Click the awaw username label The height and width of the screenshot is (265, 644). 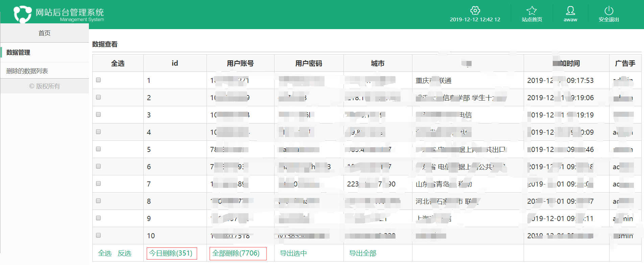point(570,20)
